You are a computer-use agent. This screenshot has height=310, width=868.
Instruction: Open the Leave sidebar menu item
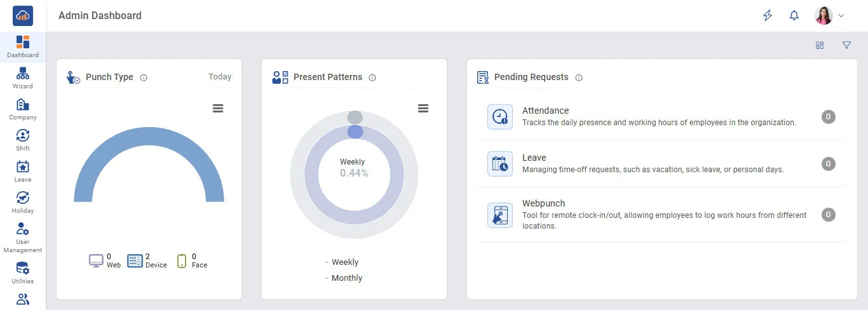tap(23, 171)
